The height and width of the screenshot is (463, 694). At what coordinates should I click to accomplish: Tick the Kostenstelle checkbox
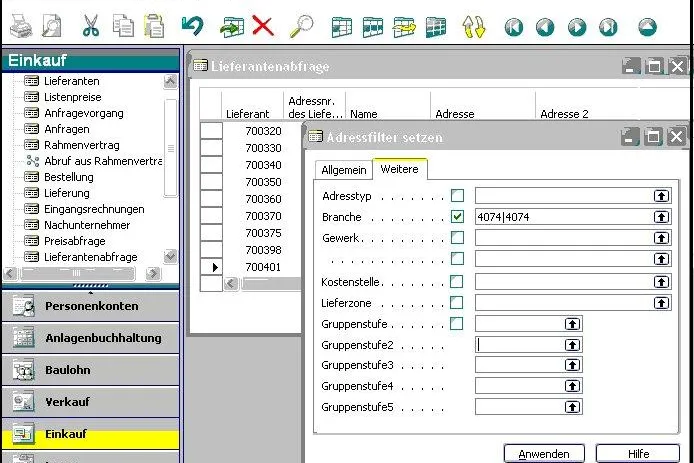click(456, 282)
